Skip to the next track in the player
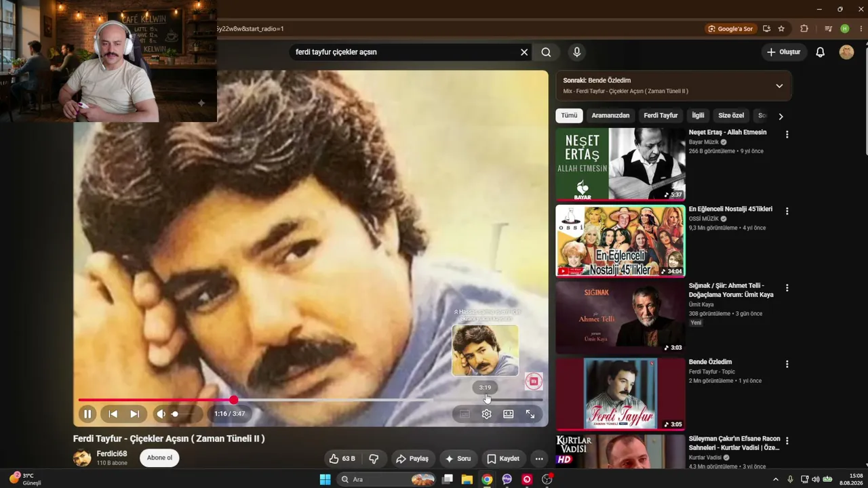Viewport: 868px width, 488px height. [134, 414]
